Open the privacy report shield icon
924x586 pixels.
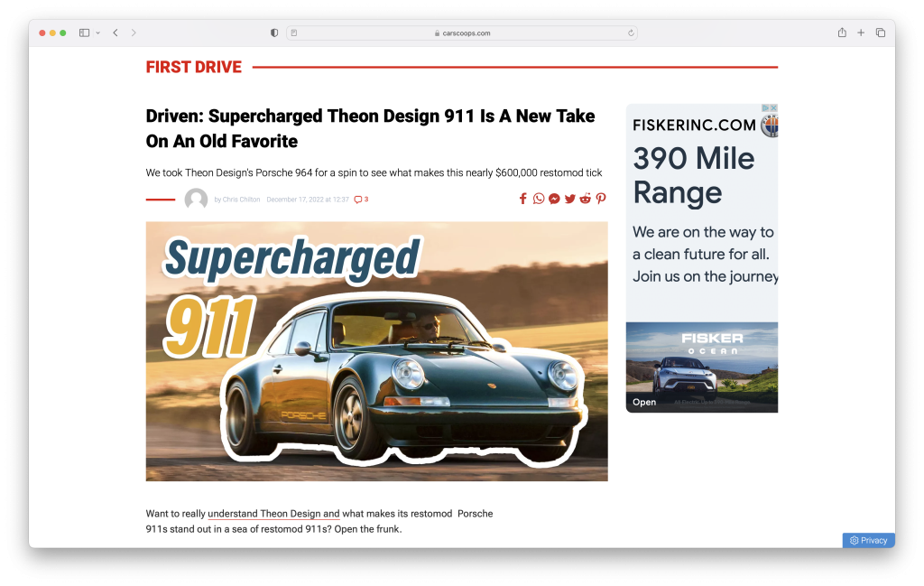(274, 33)
